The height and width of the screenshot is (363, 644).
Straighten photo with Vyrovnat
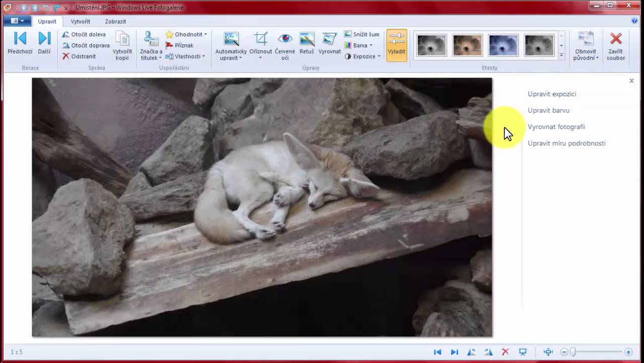(330, 43)
